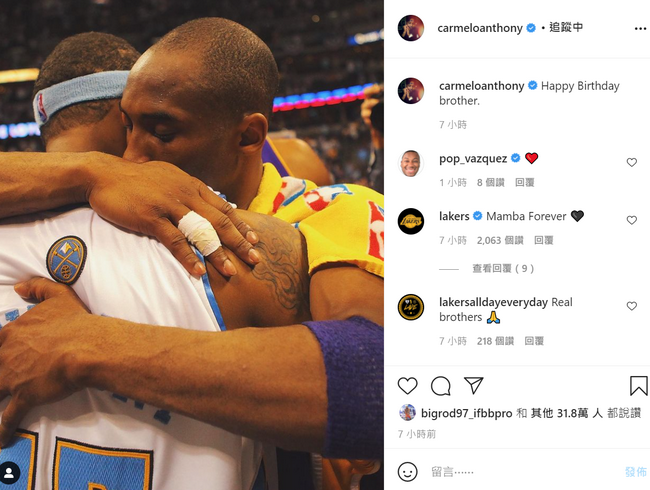Like lakersalldayeveryday's comment
Screen dimensions: 650x490
coord(631,306)
